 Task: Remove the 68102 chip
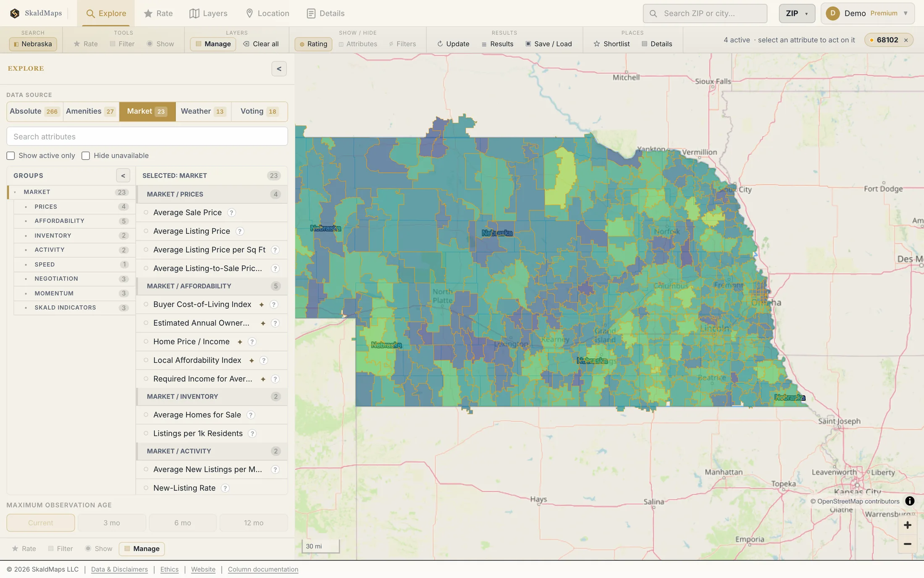coord(906,40)
